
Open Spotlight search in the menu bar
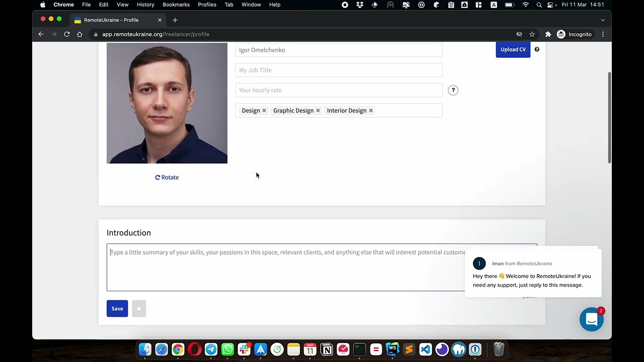click(539, 5)
